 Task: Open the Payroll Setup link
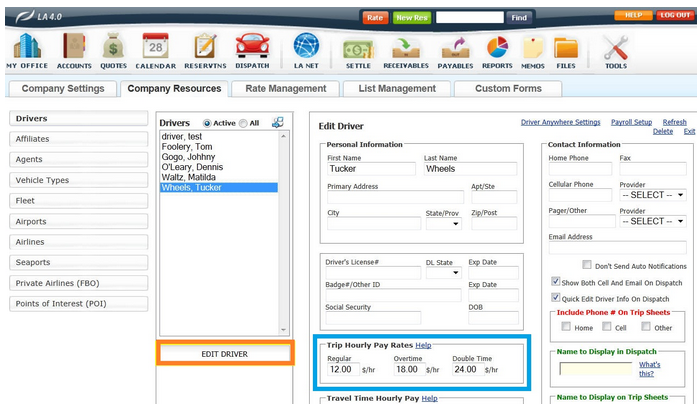tap(631, 122)
